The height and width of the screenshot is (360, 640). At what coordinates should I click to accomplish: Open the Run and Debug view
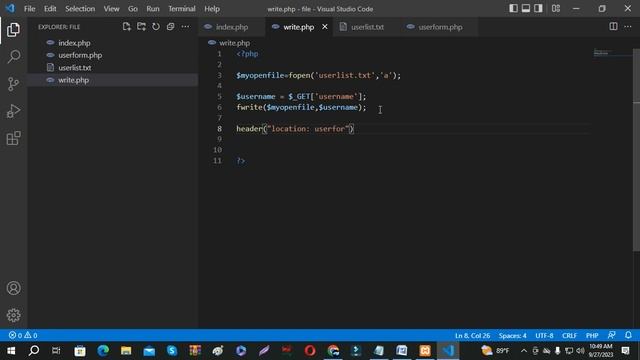click(13, 111)
